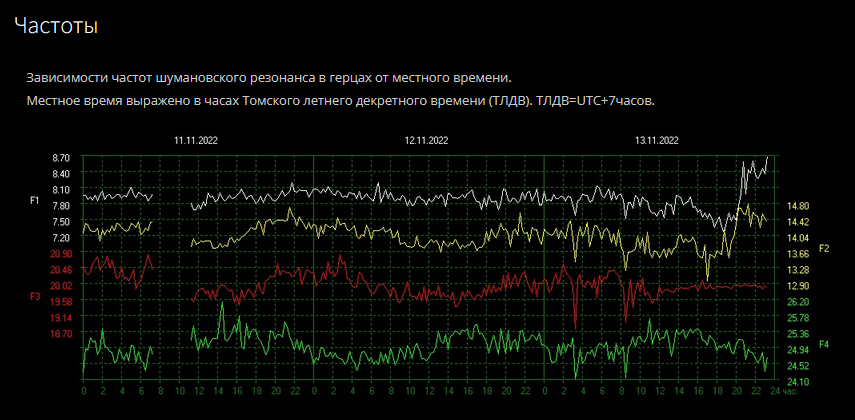The height and width of the screenshot is (420, 855).
Task: Click the "час." unit label on time axis
Action: (789, 391)
